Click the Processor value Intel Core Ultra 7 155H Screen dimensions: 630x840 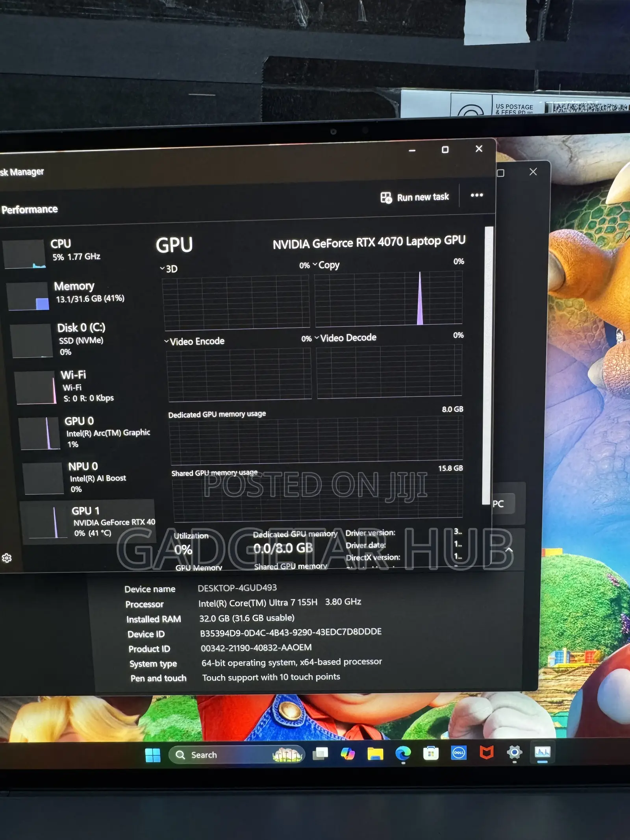pyautogui.click(x=280, y=602)
